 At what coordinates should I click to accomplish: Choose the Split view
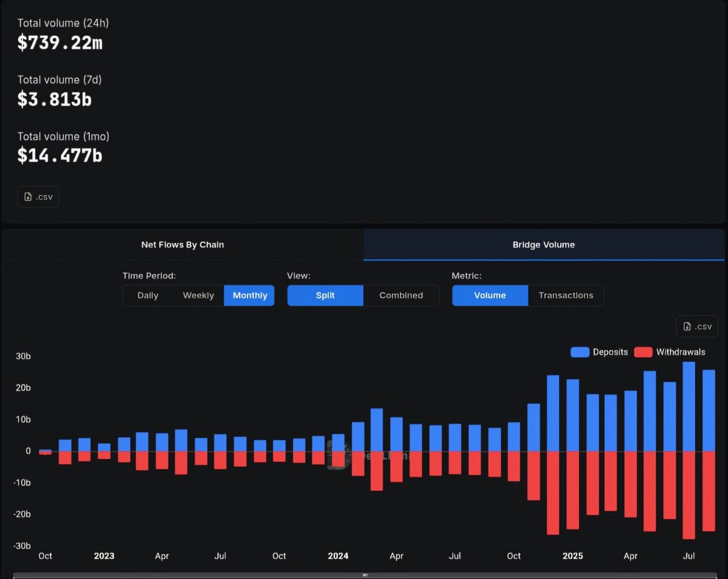[325, 296]
